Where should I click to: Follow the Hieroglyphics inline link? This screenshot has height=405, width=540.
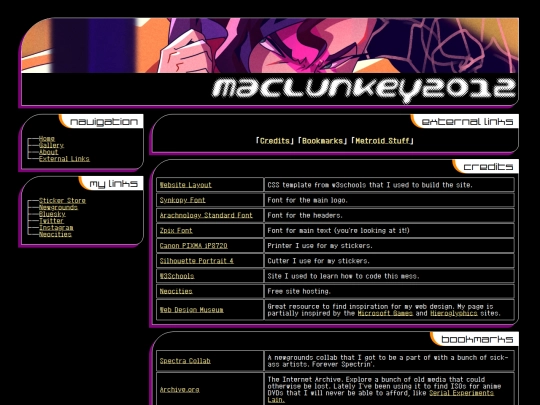tap(454, 313)
